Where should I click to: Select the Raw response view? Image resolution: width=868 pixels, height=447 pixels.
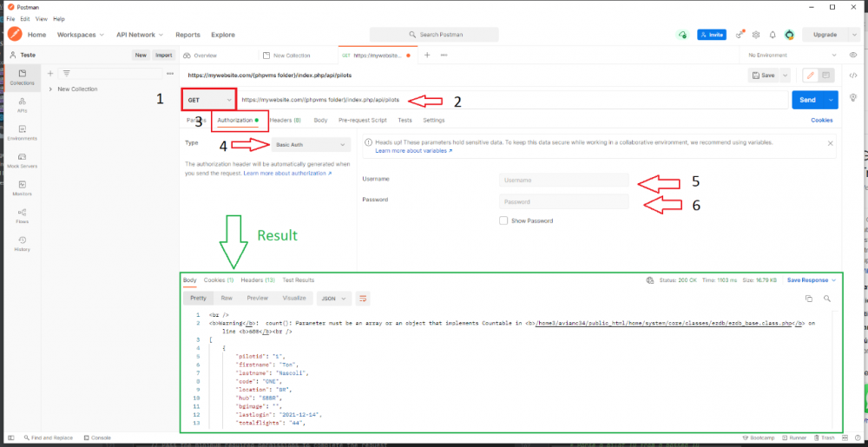pyautogui.click(x=226, y=298)
